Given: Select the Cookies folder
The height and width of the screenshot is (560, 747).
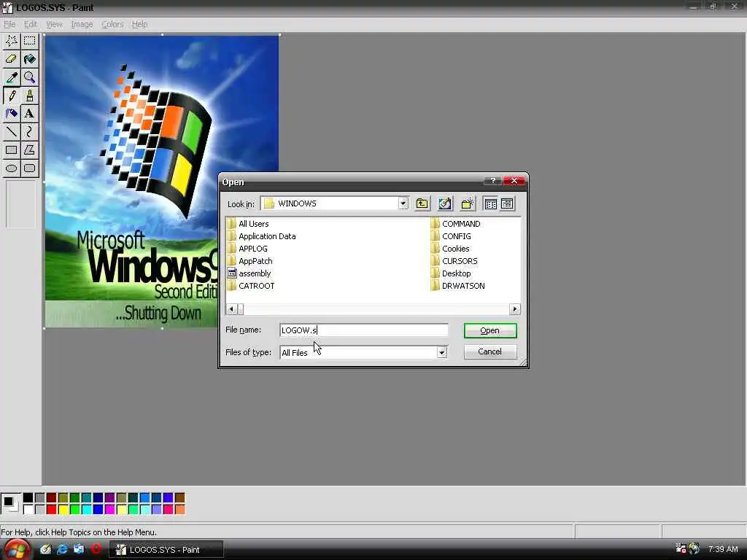Looking at the screenshot, I should tap(449, 249).
